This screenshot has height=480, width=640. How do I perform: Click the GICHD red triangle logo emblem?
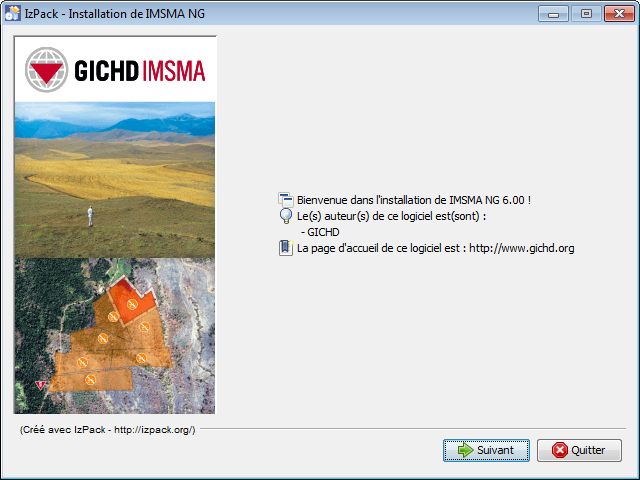[46, 70]
